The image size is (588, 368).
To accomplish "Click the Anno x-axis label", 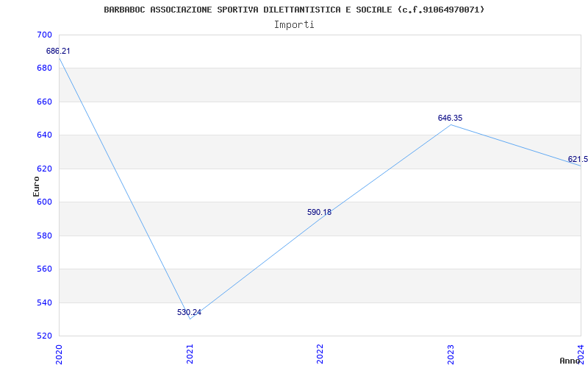I will tap(570, 361).
